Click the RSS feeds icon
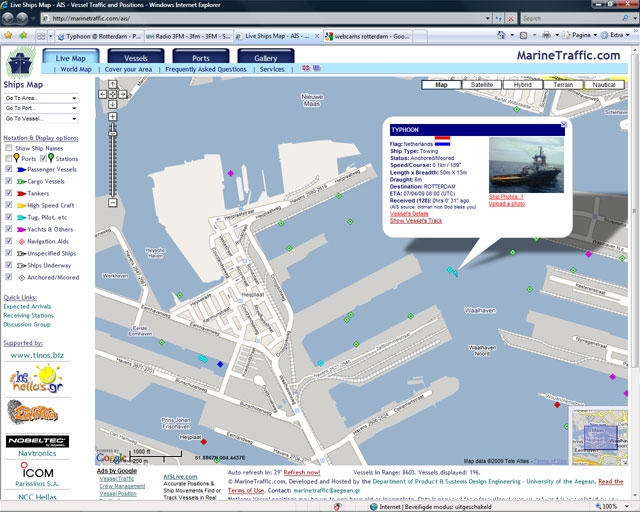This screenshot has width=640, height=512. [523, 36]
